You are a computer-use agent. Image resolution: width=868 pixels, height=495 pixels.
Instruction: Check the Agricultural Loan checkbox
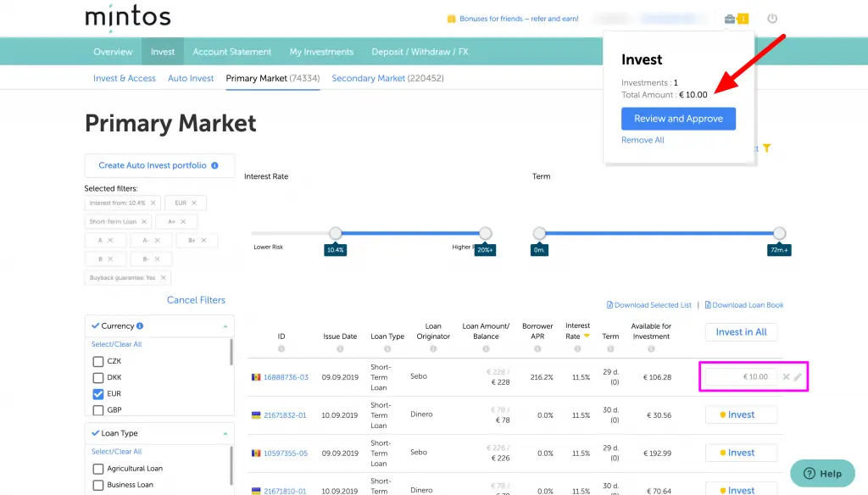(x=97, y=468)
